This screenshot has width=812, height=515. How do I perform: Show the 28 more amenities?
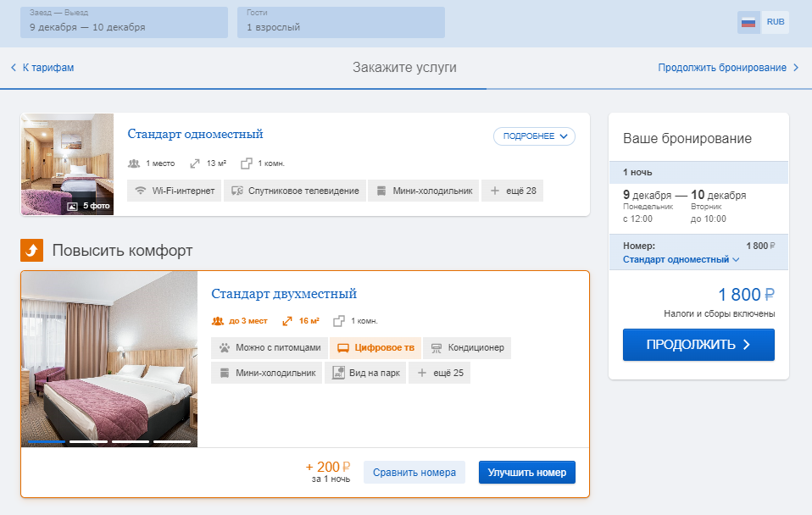[x=512, y=191]
